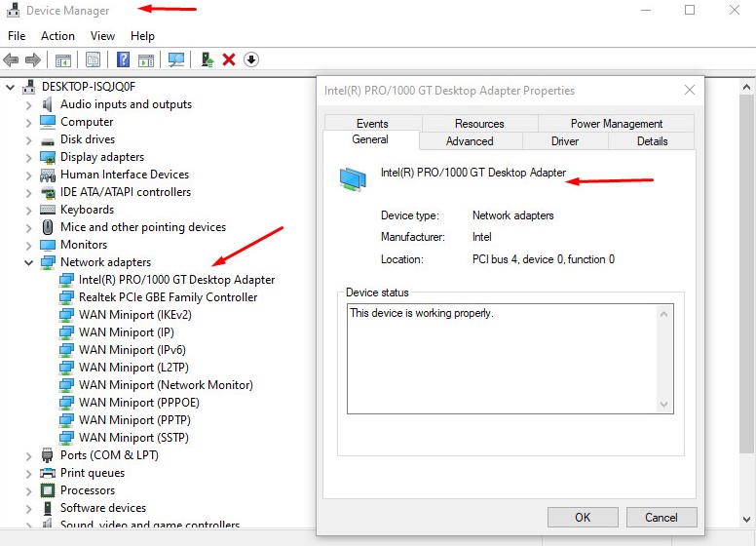Image resolution: width=756 pixels, height=546 pixels.
Task: Switch to the Driver tab
Action: (x=564, y=141)
